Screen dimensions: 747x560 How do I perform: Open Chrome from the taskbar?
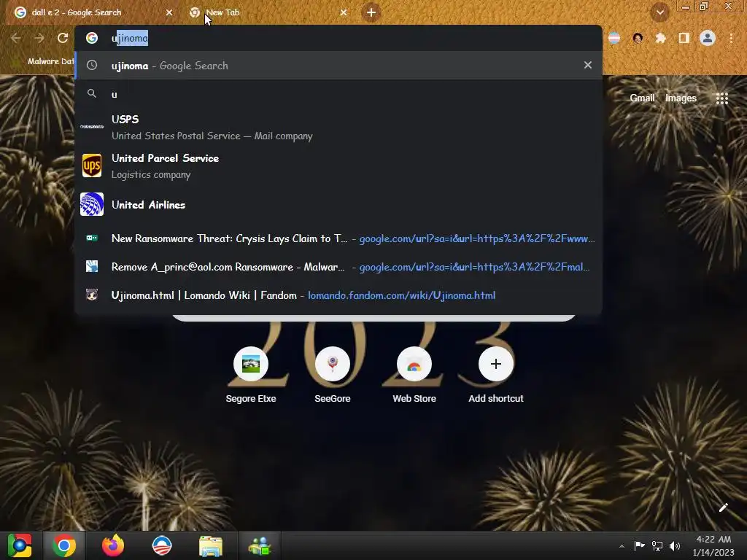(x=64, y=545)
